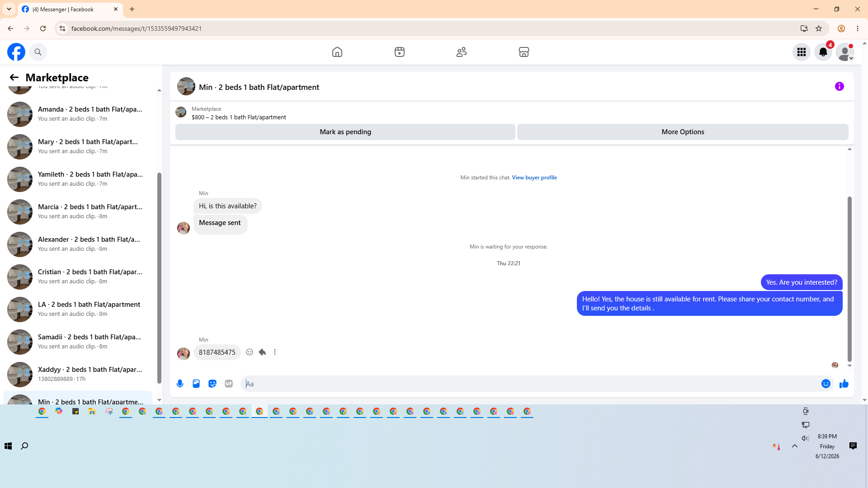The height and width of the screenshot is (488, 868).
Task: Open the notifications bell
Action: pos(823,52)
